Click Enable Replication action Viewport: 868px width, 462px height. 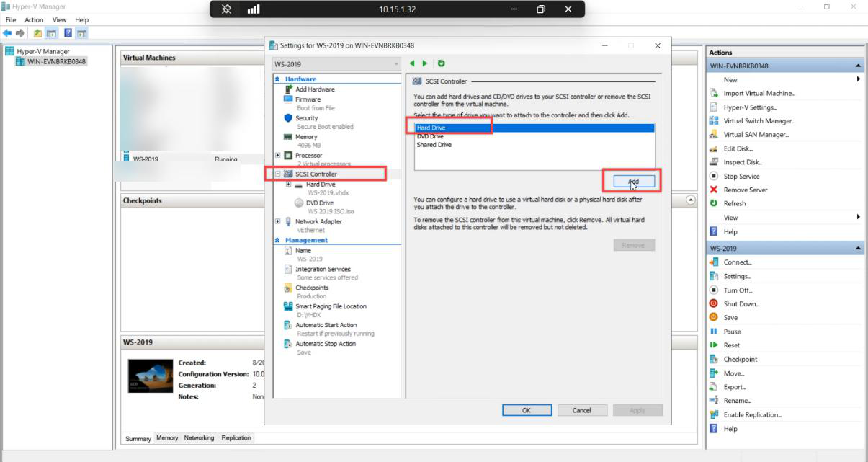(x=752, y=415)
